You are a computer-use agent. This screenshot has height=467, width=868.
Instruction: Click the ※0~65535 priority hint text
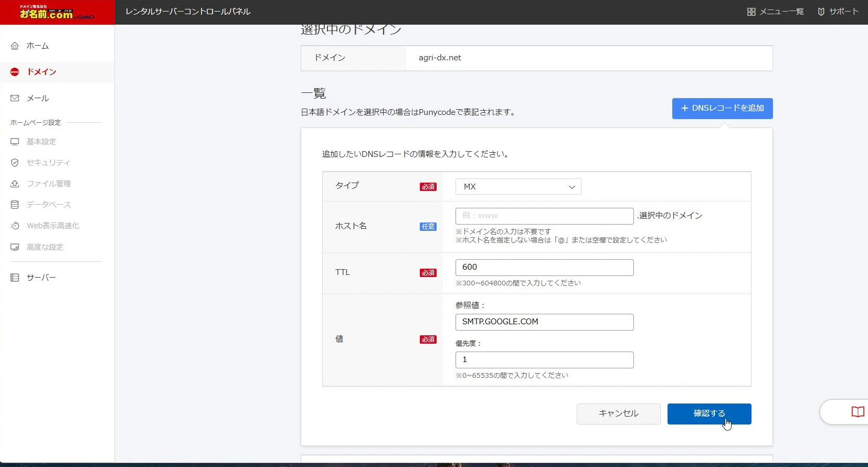point(512,375)
